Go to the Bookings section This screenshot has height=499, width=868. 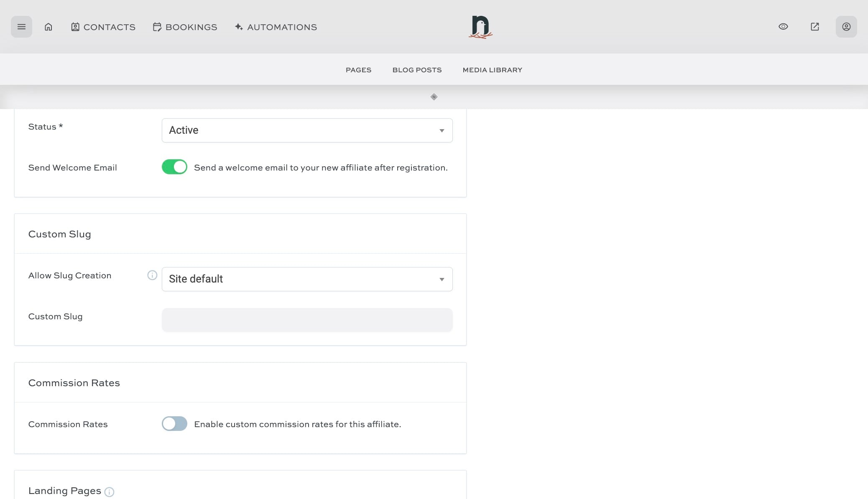pyautogui.click(x=185, y=27)
